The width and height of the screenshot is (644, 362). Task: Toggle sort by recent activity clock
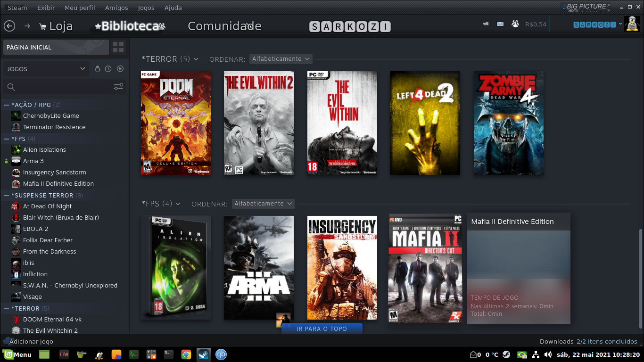(108, 69)
